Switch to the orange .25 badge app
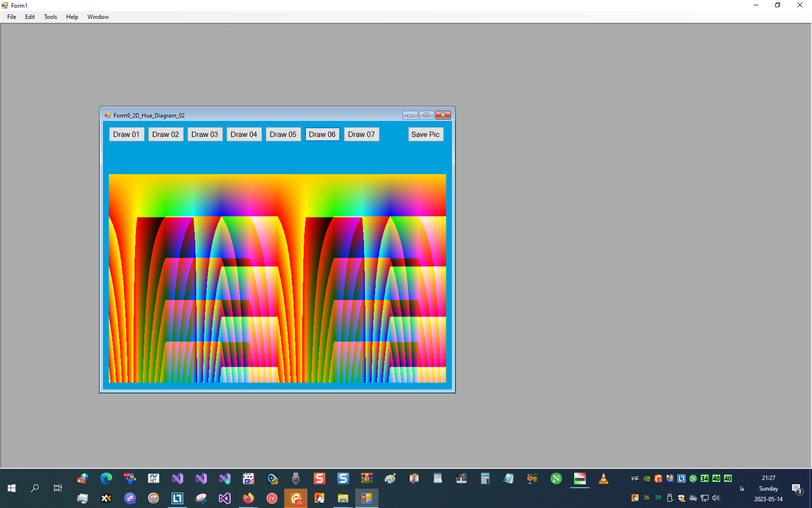812x508 pixels. point(296,498)
